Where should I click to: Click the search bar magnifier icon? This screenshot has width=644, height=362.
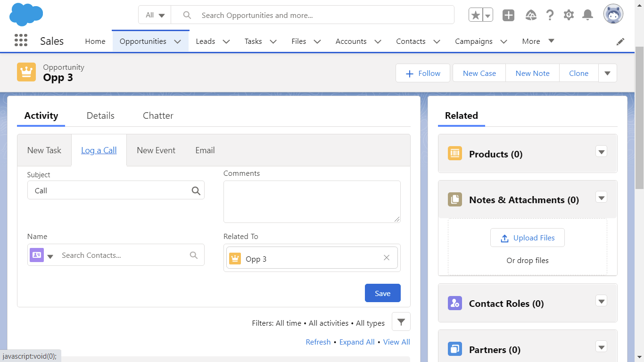coord(187,15)
